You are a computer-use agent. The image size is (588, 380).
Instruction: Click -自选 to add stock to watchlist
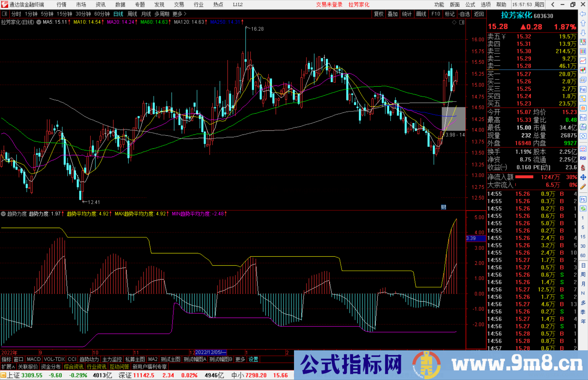pos(464,14)
